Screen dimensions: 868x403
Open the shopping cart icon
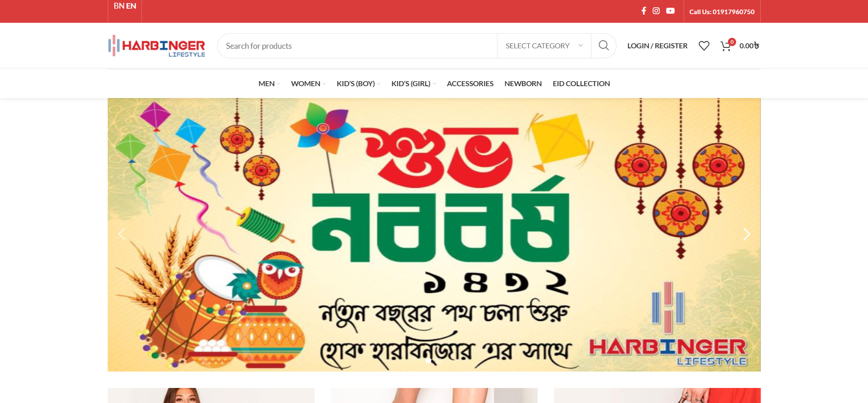click(x=726, y=46)
